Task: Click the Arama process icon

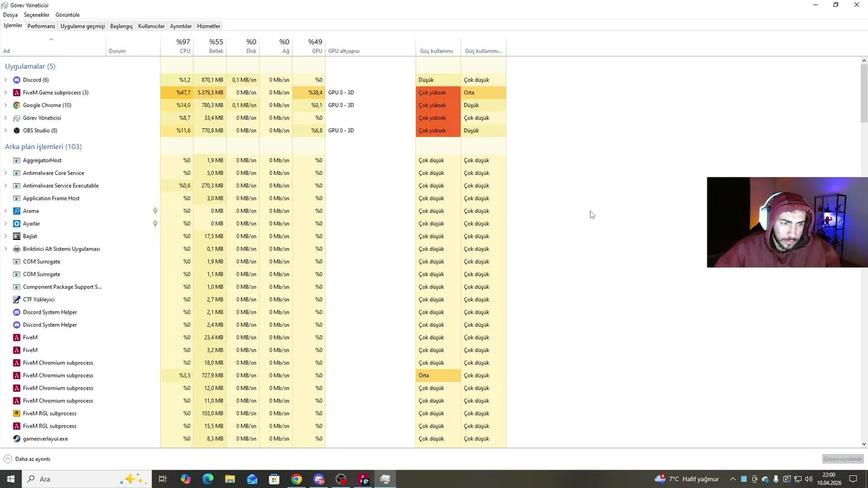Action: (17, 211)
